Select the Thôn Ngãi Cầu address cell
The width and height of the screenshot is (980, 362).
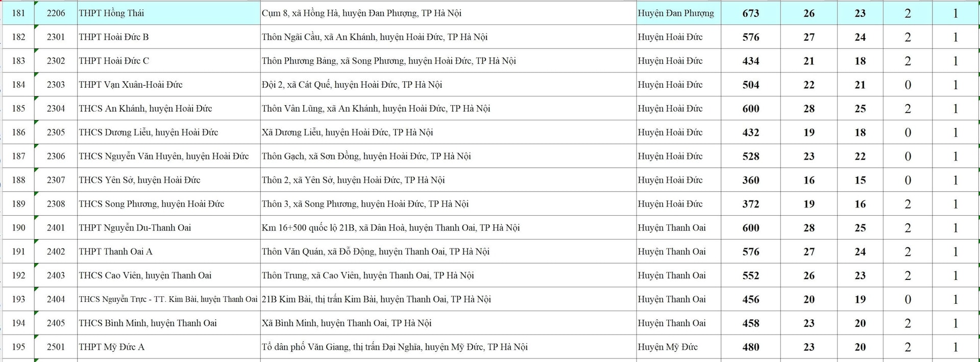448,37
